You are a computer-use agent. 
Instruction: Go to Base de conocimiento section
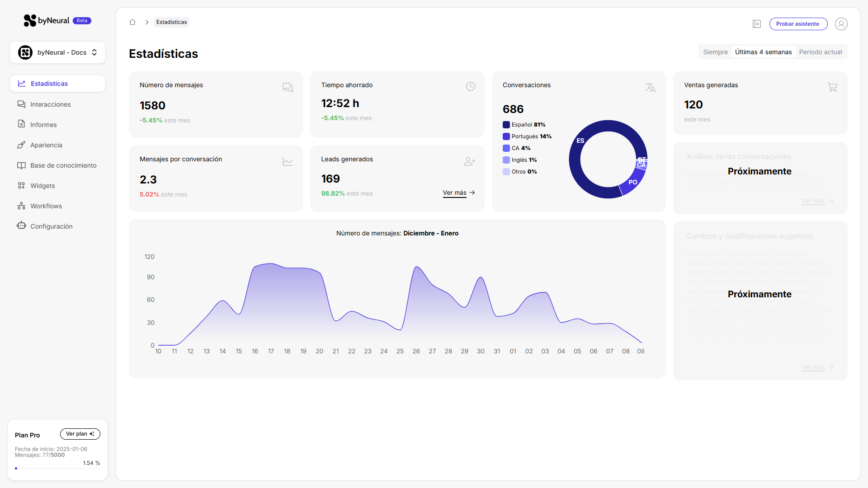pyautogui.click(x=63, y=165)
